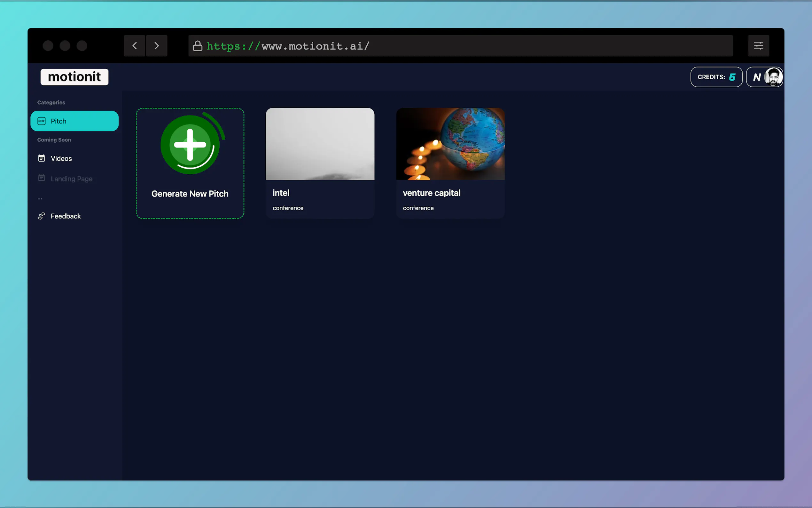
Task: Click the forward navigation arrow
Action: tap(156, 45)
